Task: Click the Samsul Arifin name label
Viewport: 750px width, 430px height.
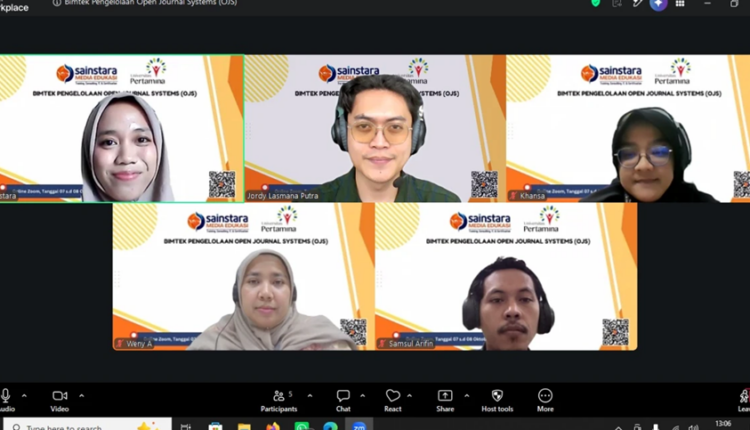Action: point(411,344)
